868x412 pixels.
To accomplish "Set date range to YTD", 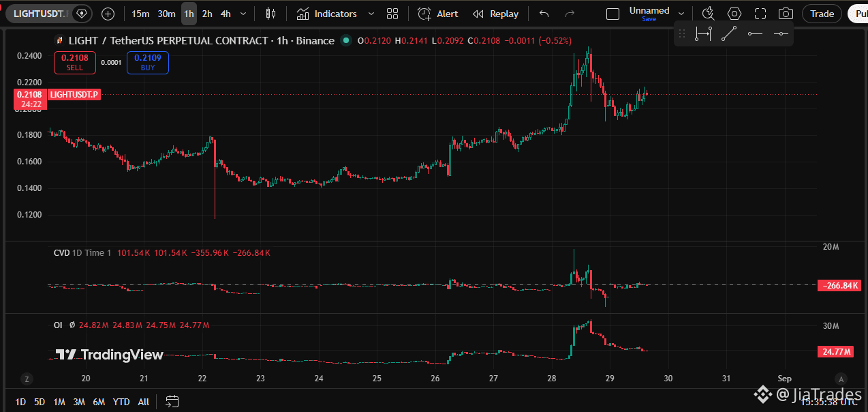I will click(x=121, y=402).
